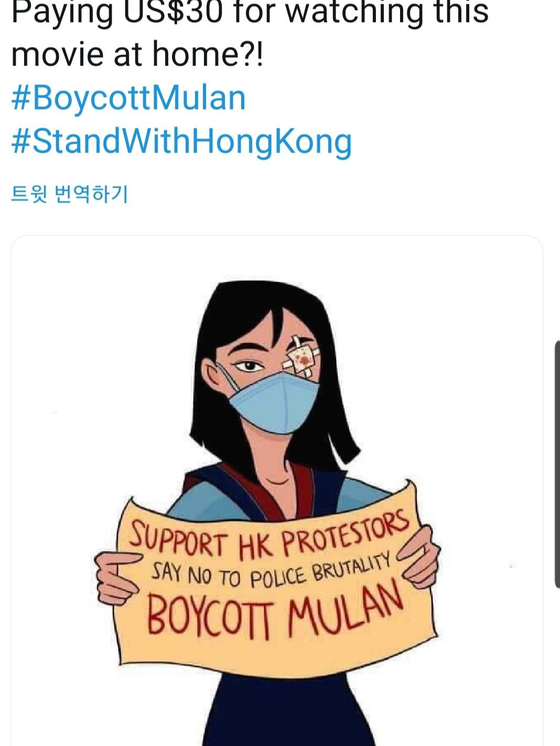Open the attached Mulan protest illustration
Viewport: 560px width, 746px height.
277,491
